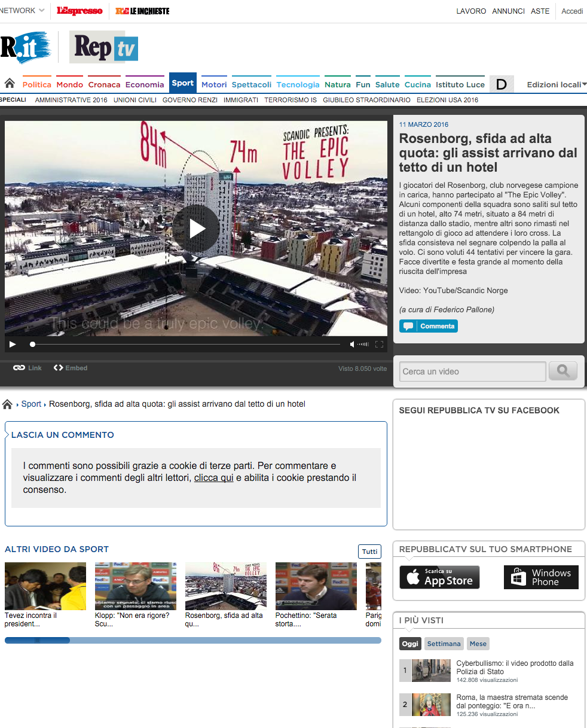Screen dimensions: 587x728
Task: Open the Natura section
Action: pyautogui.click(x=338, y=84)
